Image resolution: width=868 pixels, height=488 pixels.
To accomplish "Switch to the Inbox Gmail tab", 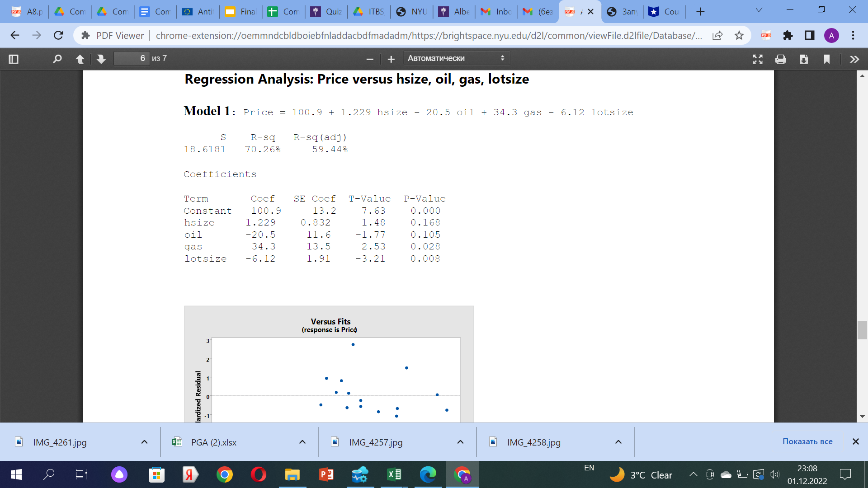I will (x=495, y=12).
